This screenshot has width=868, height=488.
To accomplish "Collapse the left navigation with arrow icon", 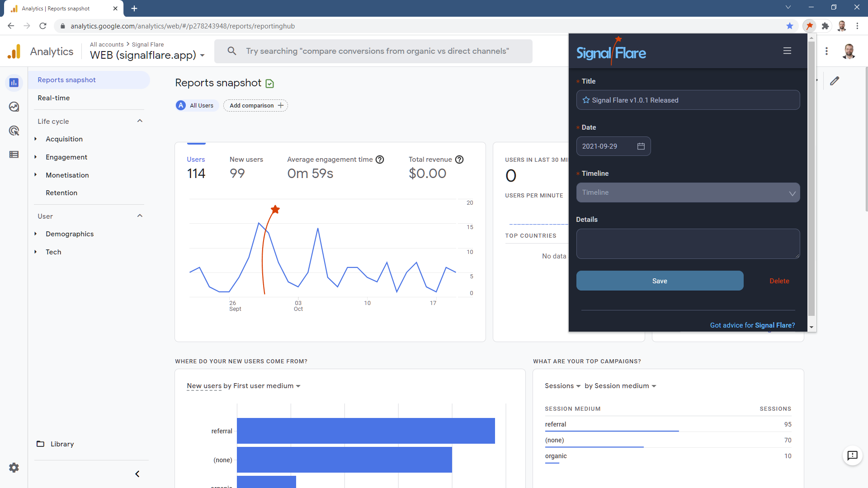I will point(137,474).
